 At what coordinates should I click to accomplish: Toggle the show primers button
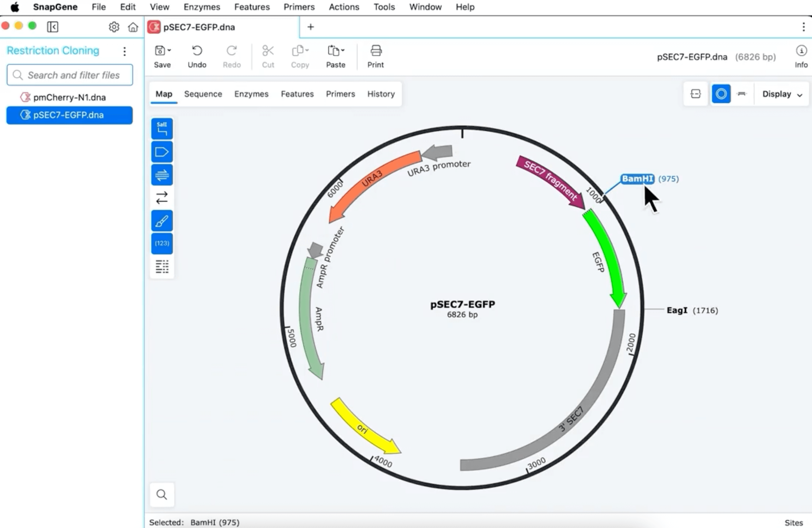click(162, 175)
